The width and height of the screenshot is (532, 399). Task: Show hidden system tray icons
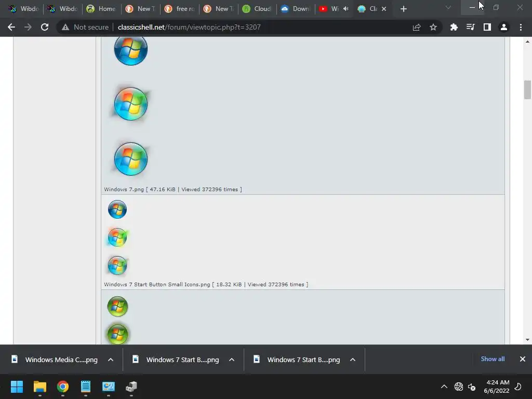[444, 387]
